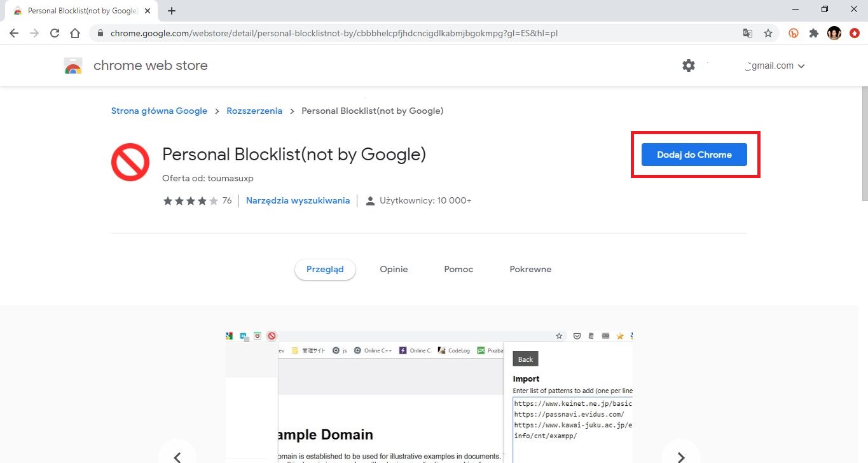The height and width of the screenshot is (463, 868).
Task: Click the Dodaj do Chrome button
Action: click(694, 155)
